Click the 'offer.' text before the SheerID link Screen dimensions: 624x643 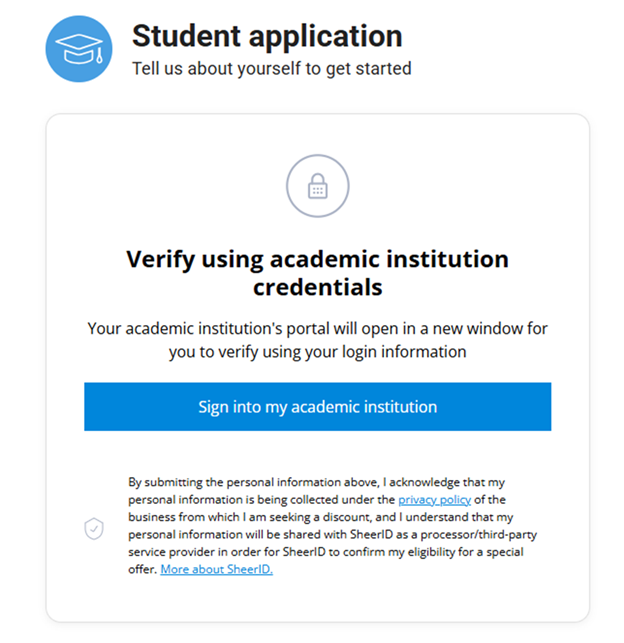pos(142,569)
